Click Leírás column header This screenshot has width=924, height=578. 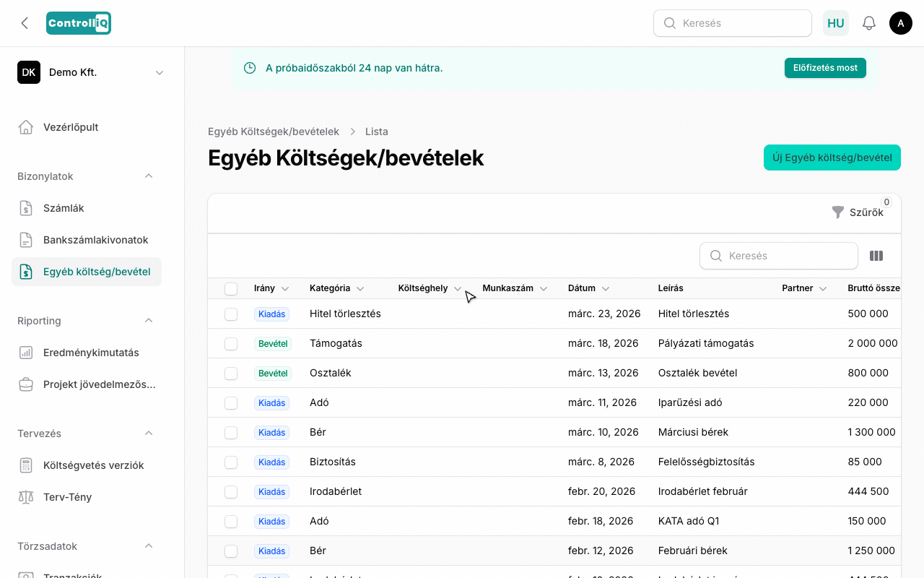point(671,288)
